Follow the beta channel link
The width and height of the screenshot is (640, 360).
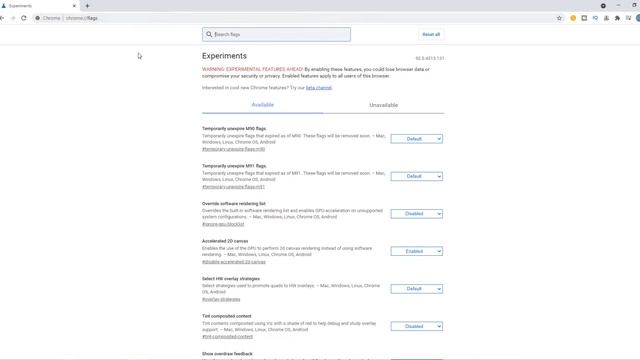click(x=319, y=88)
